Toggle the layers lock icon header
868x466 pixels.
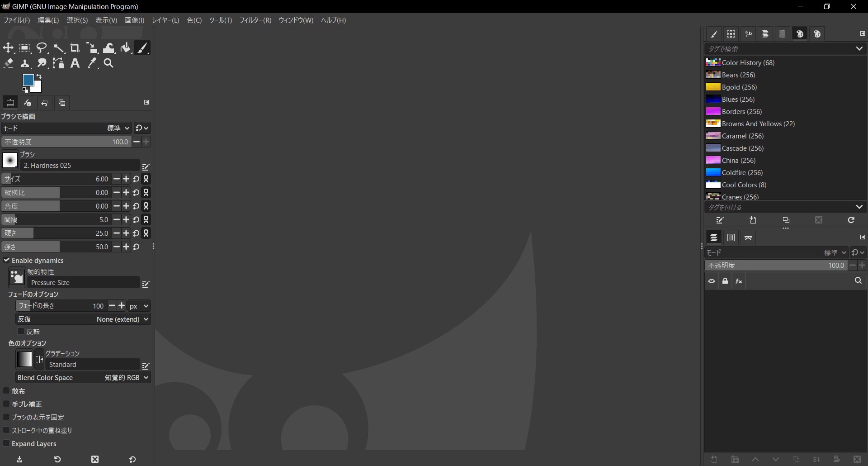pos(725,281)
